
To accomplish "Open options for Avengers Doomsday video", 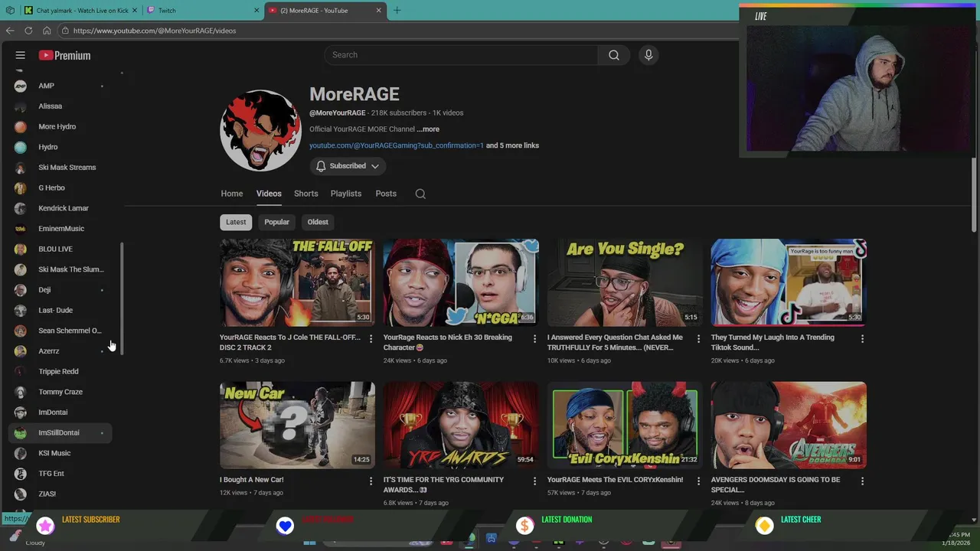I will point(862,481).
